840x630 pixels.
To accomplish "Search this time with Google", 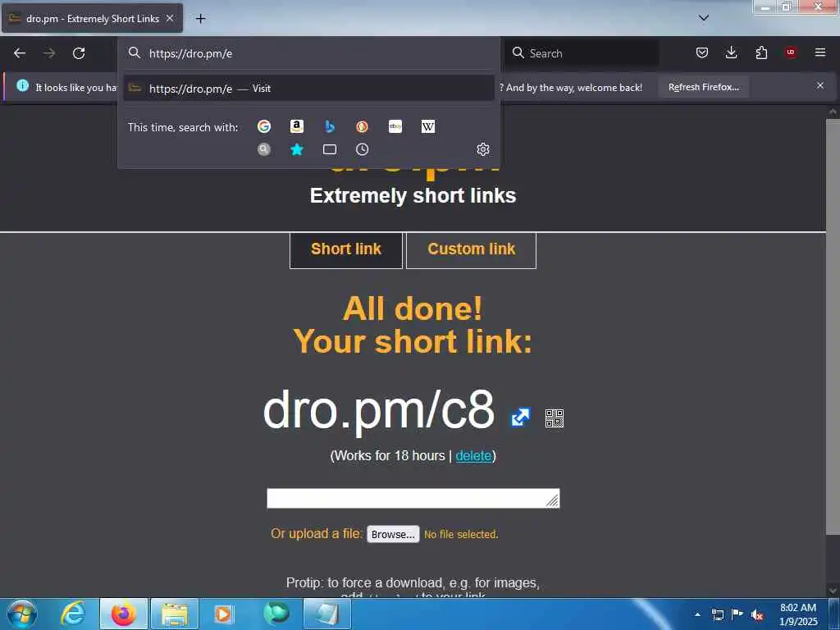I will tap(264, 126).
